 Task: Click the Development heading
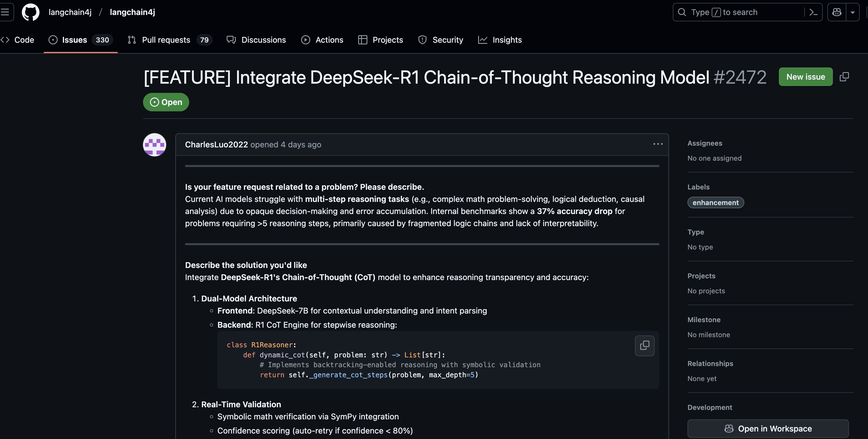tap(710, 407)
